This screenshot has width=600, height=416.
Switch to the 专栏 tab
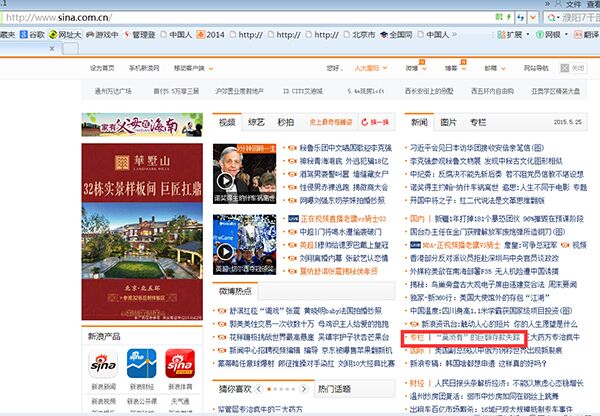478,122
